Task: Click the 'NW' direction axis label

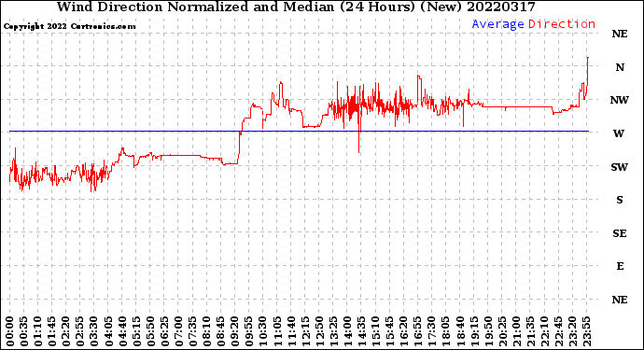Action: pos(620,100)
